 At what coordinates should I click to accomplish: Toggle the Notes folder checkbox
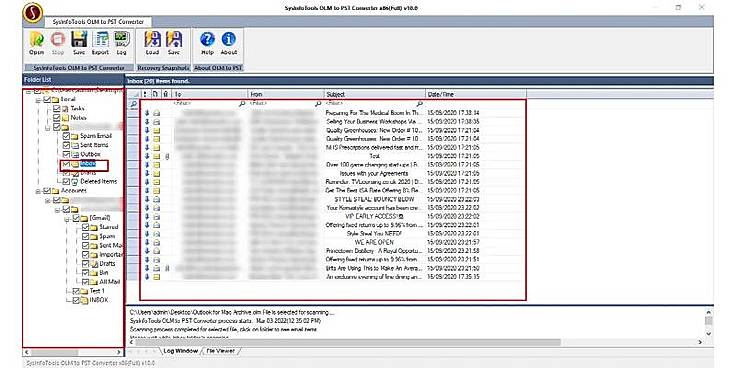tap(57, 117)
